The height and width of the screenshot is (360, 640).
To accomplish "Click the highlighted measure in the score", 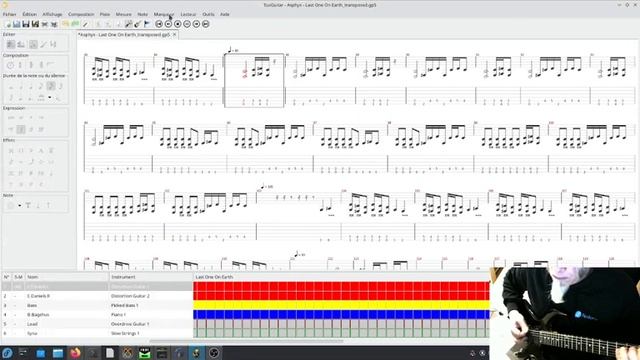I will point(254,80).
